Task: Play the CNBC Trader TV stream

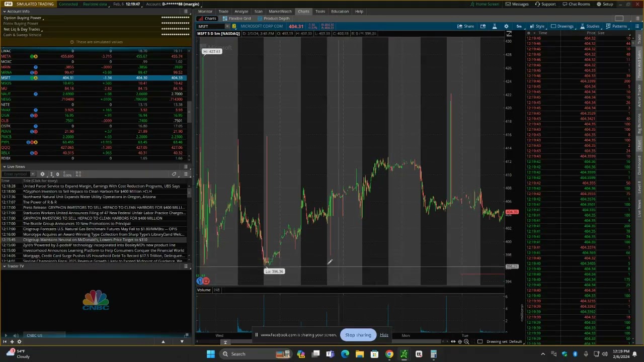Action: point(6,335)
